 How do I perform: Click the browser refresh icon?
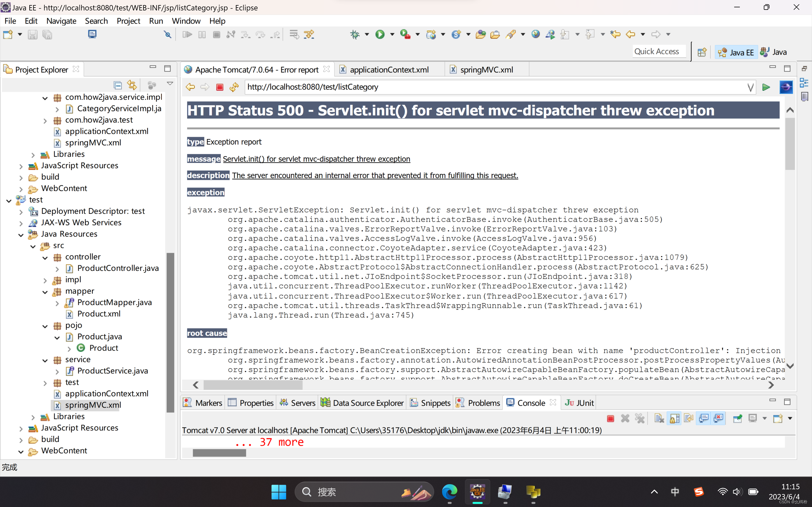234,87
